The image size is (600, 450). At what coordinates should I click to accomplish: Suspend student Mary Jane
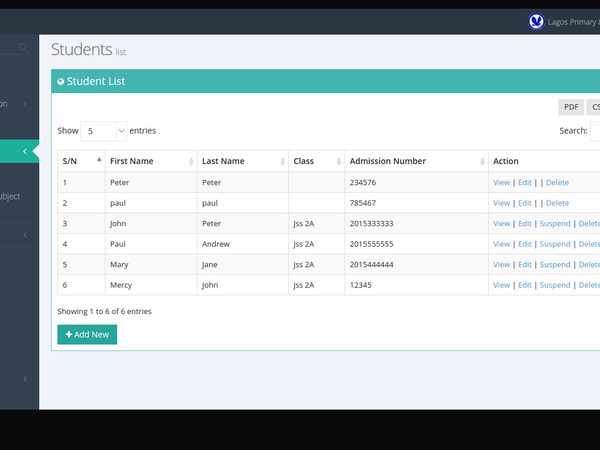pos(555,265)
